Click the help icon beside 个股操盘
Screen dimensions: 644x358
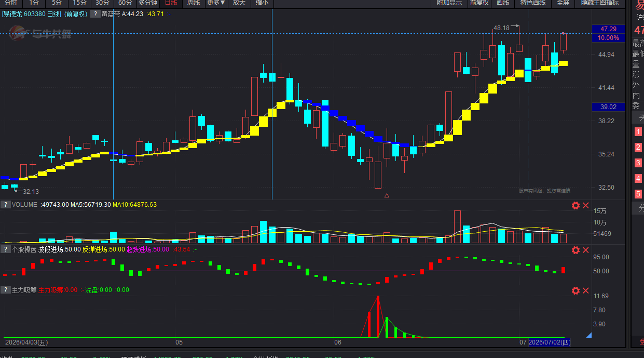5,249
